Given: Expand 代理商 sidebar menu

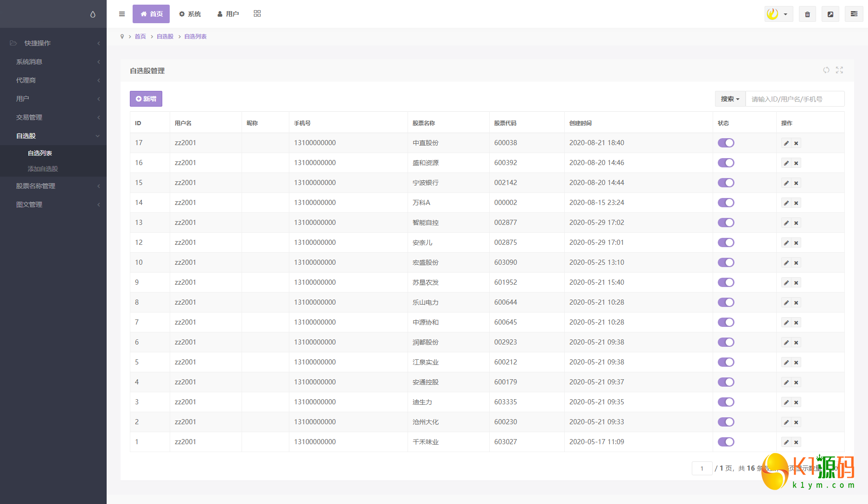Looking at the screenshot, I should click(x=53, y=80).
